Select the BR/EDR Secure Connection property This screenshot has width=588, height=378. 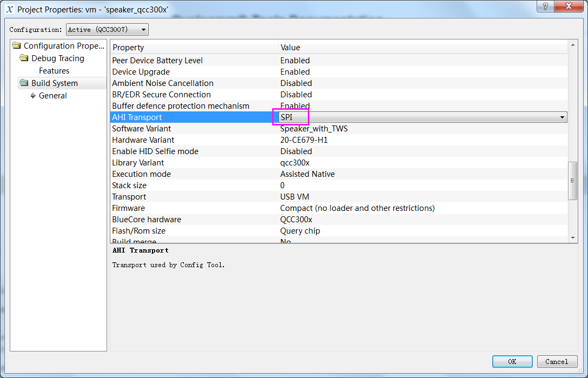[x=339, y=95]
